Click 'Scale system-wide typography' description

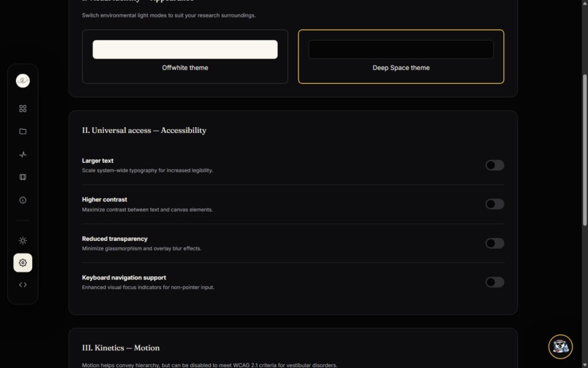pos(147,170)
